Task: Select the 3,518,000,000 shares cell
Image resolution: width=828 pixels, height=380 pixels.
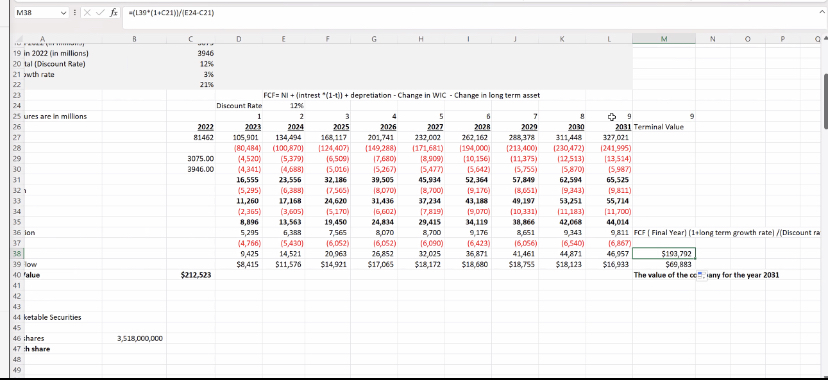Action: click(x=134, y=338)
